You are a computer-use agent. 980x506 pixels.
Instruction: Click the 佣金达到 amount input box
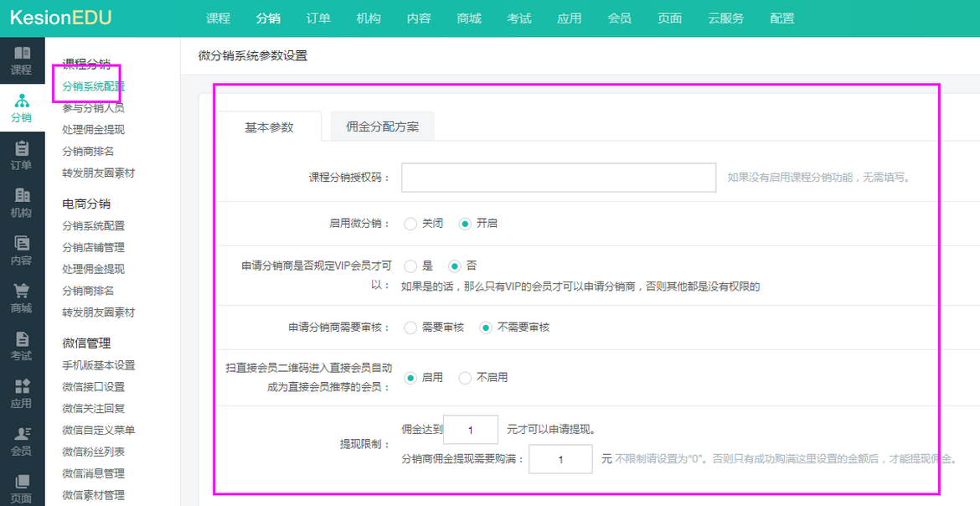470,430
